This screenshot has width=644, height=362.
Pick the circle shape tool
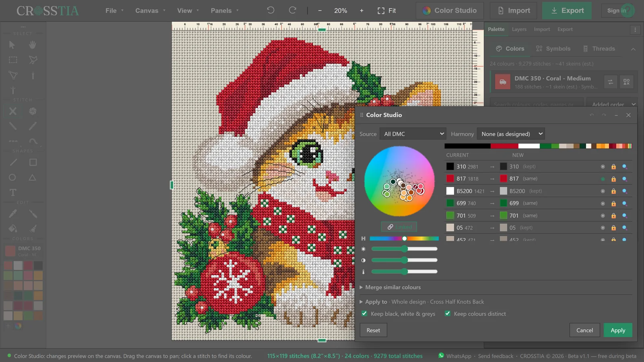click(x=12, y=177)
